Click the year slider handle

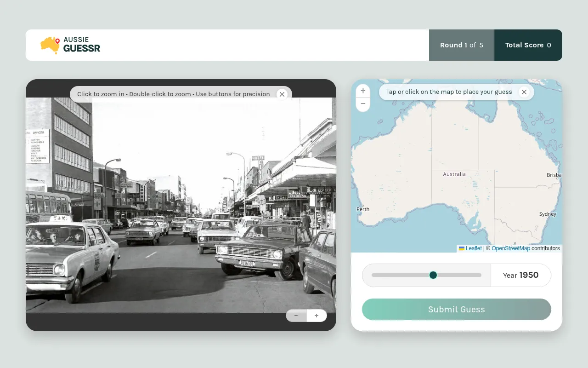[433, 275]
